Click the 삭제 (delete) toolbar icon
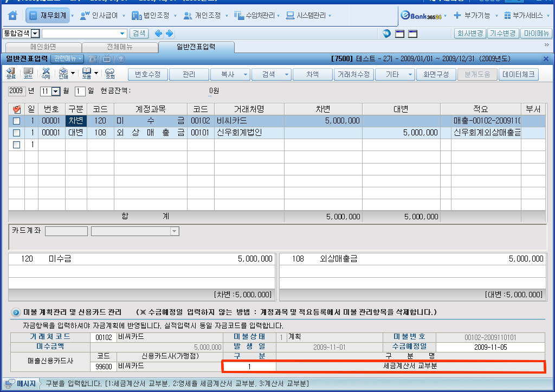Image resolution: width=555 pixels, height=392 pixels. click(46, 74)
